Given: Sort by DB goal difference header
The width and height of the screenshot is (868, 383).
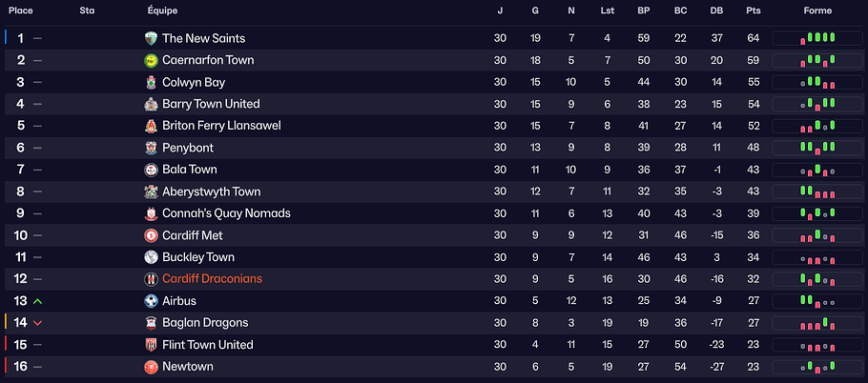Looking at the screenshot, I should 716,10.
